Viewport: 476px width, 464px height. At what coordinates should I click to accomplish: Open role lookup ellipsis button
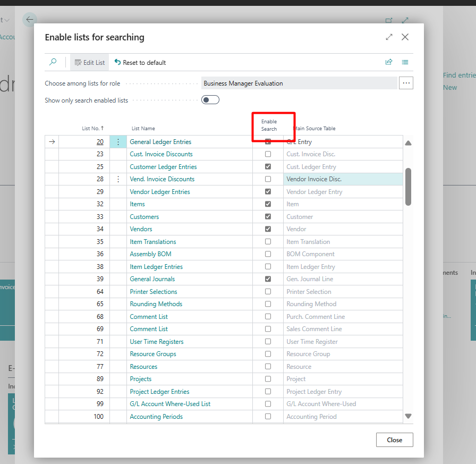pos(406,83)
